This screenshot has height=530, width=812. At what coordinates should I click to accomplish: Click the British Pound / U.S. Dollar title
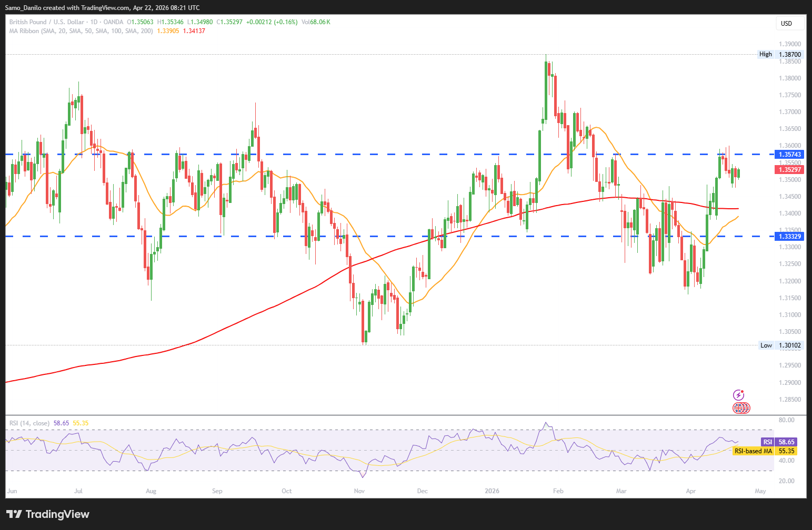point(46,22)
